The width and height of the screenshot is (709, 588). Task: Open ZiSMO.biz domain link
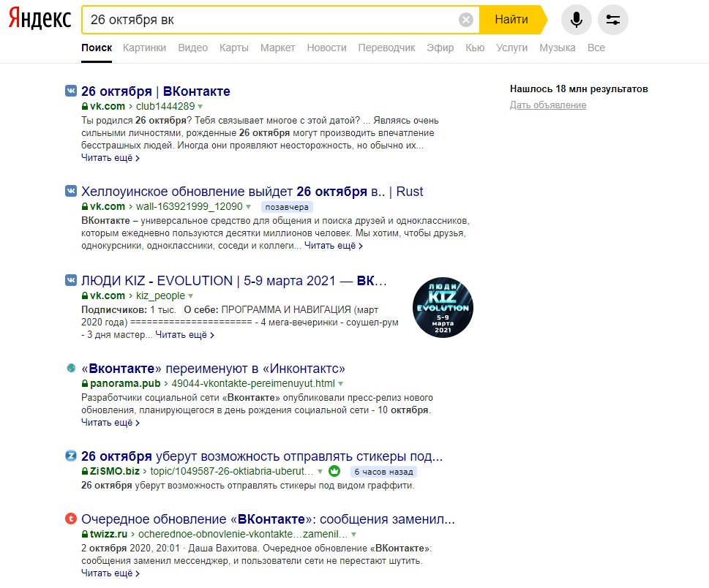pos(115,471)
